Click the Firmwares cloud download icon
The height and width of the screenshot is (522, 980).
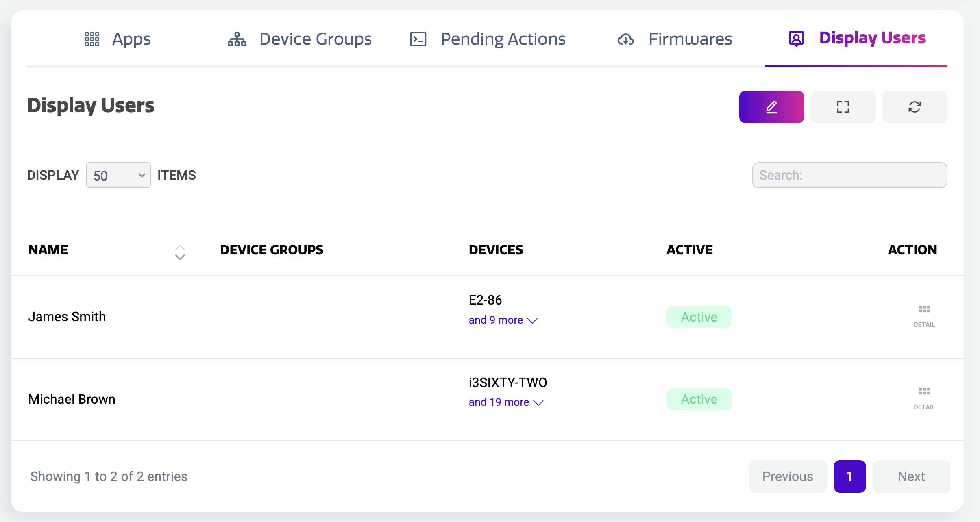click(x=625, y=39)
